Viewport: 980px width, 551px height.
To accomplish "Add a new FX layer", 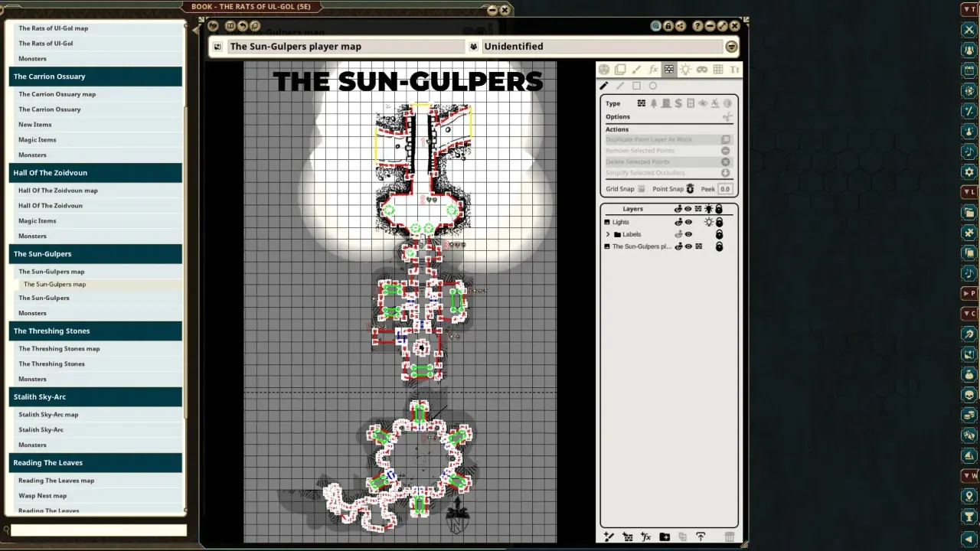I will pos(645,537).
